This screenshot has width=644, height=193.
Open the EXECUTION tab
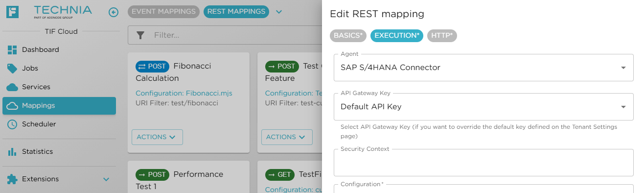397,35
